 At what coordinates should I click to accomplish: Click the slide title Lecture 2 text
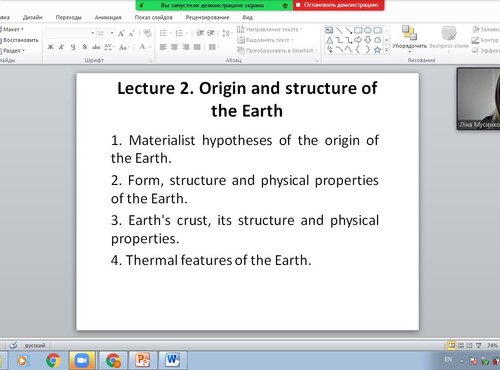point(247,99)
